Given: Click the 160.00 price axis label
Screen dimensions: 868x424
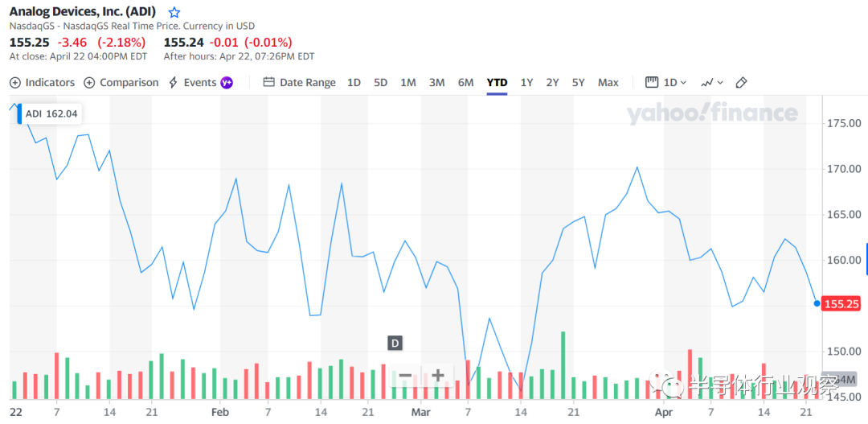Looking at the screenshot, I should 842,260.
